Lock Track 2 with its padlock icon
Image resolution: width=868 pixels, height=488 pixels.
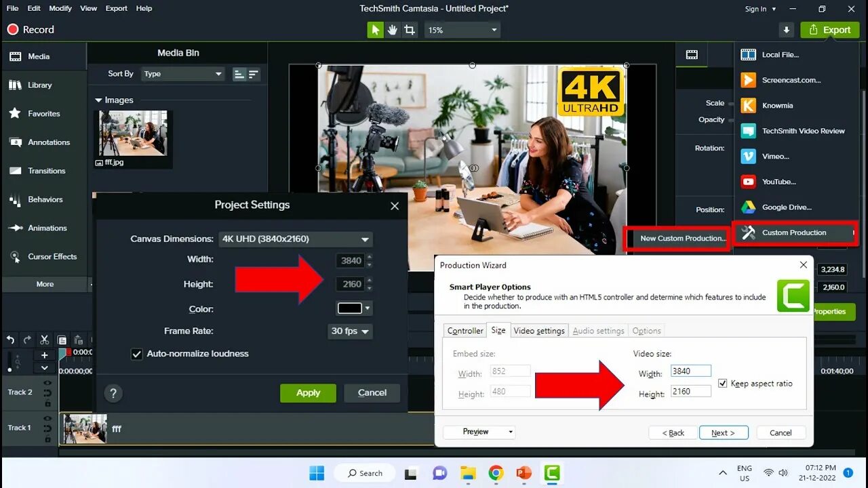tap(47, 403)
